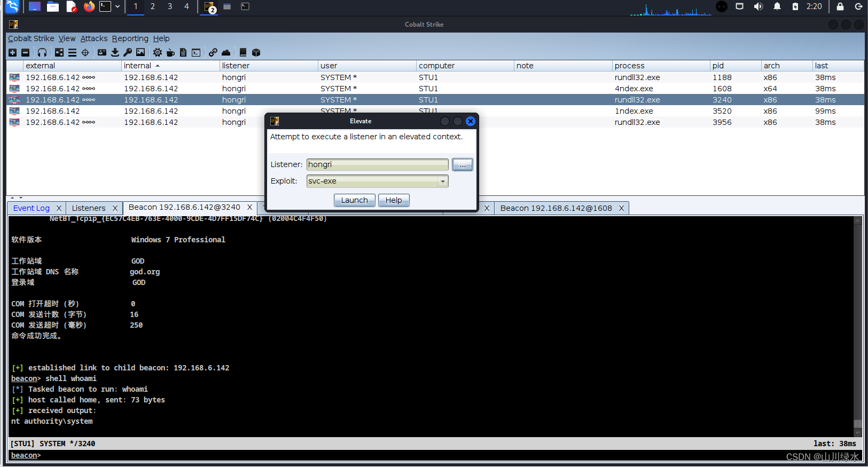Screen dimensions: 868x467
Task: Open help via the book icon
Action: coord(243,52)
